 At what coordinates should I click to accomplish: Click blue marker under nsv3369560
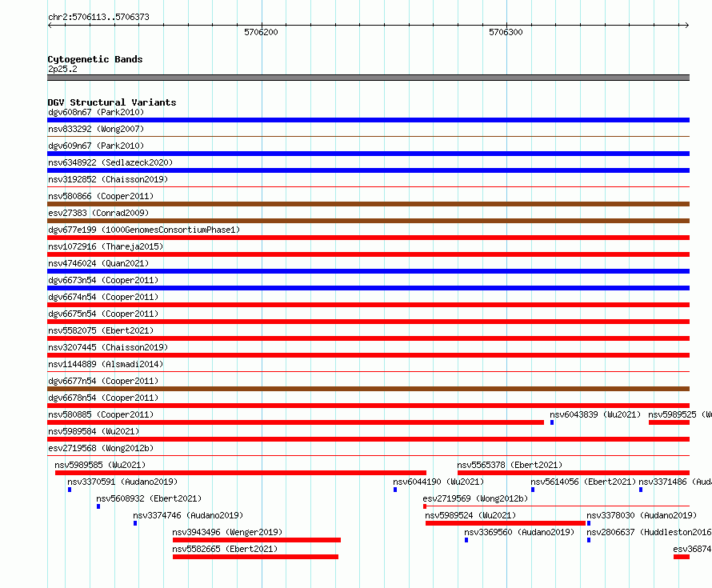466,540
